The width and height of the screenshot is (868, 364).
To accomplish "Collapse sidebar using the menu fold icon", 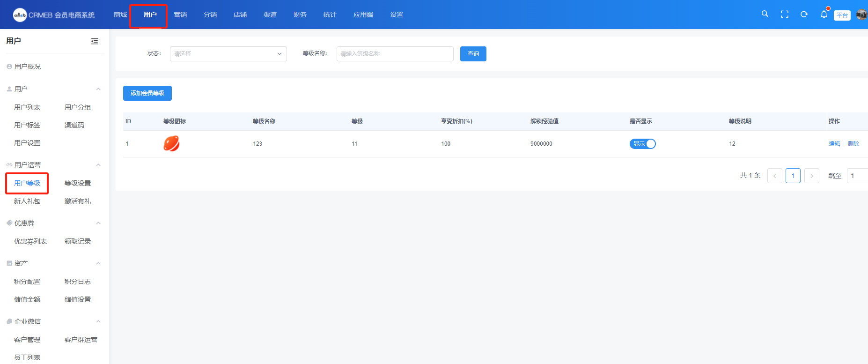I will click(95, 41).
